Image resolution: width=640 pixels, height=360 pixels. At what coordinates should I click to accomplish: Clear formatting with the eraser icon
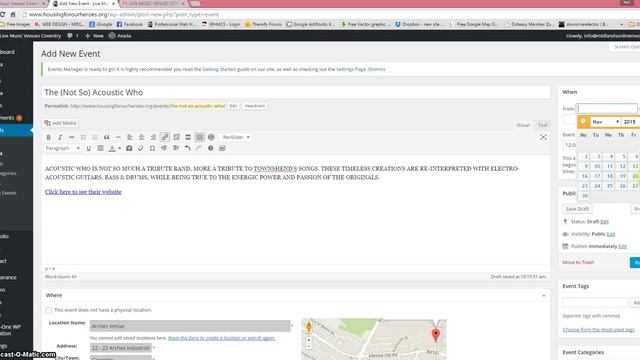pos(140,148)
